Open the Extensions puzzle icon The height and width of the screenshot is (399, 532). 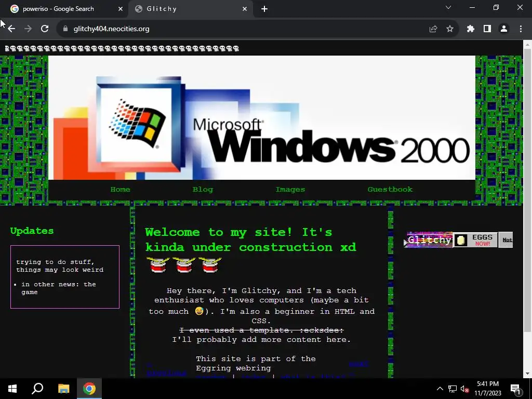pos(471,29)
